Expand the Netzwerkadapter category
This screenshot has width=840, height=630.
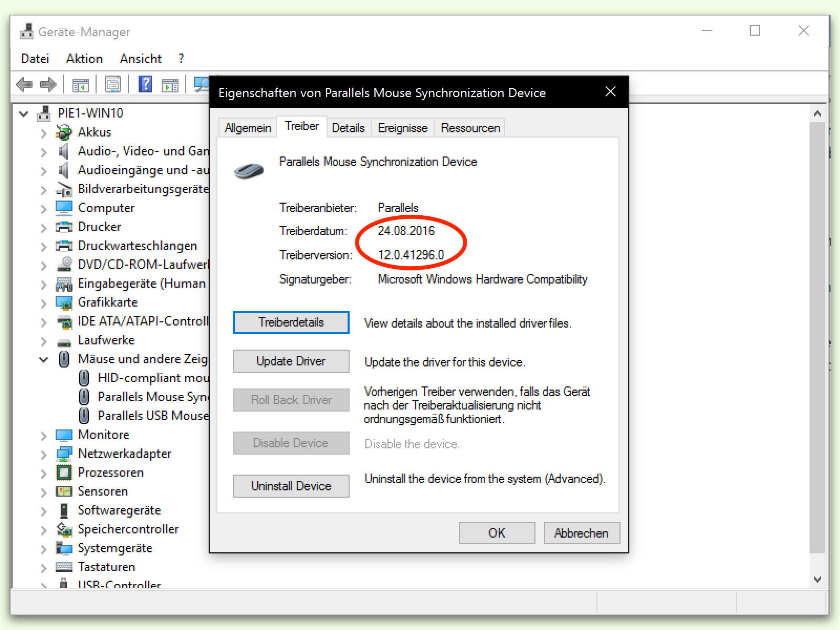pyautogui.click(x=44, y=455)
